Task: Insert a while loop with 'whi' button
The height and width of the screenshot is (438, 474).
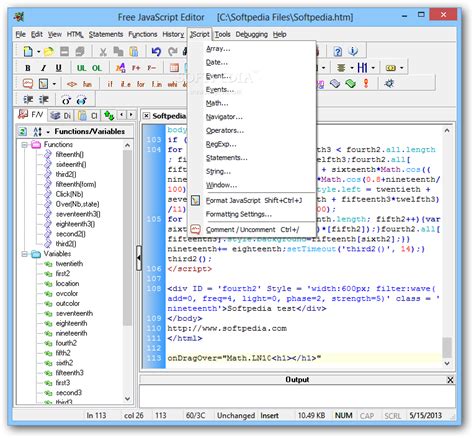Action: tap(172, 84)
